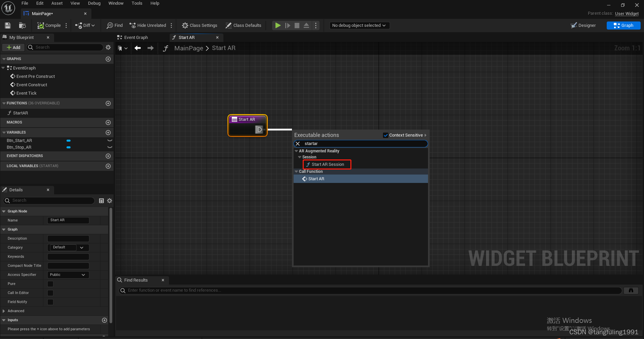Add a new variable with plus icon
This screenshot has width=644, height=339.
tap(108, 133)
